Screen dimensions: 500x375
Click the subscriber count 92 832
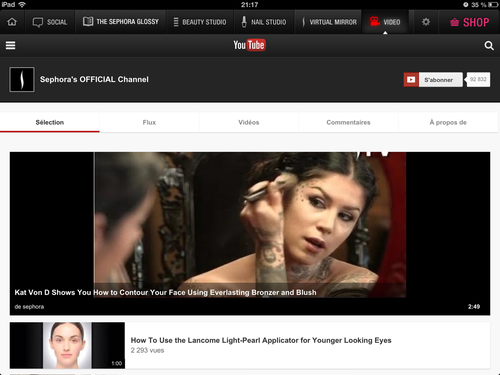point(478,79)
